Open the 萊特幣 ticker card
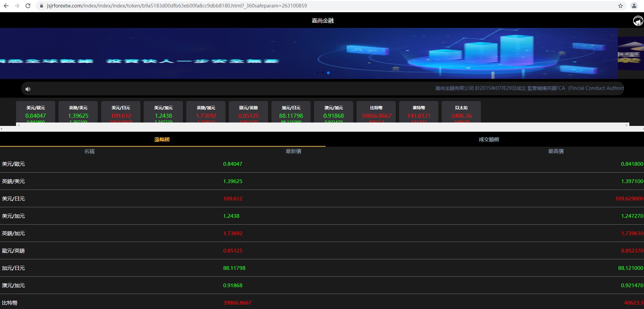The height and width of the screenshot is (309, 644). tap(419, 112)
